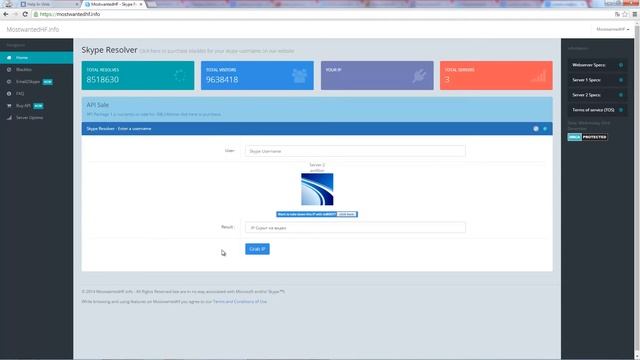640x360 pixels.
Task: Click the Total Visitors stat card
Action: coord(257,76)
